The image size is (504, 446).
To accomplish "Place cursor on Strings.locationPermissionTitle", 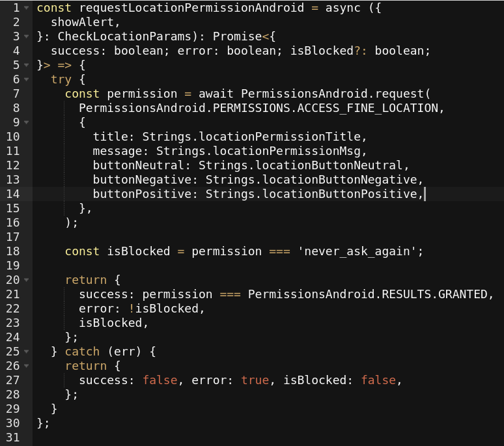I will pos(251,137).
